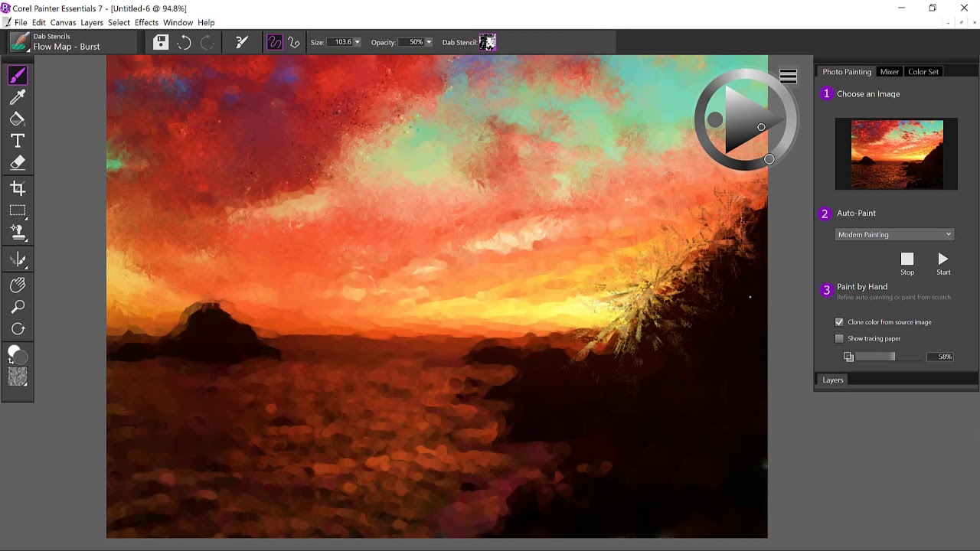Select the Rotate Page tool
The height and width of the screenshot is (551, 980).
click(18, 328)
